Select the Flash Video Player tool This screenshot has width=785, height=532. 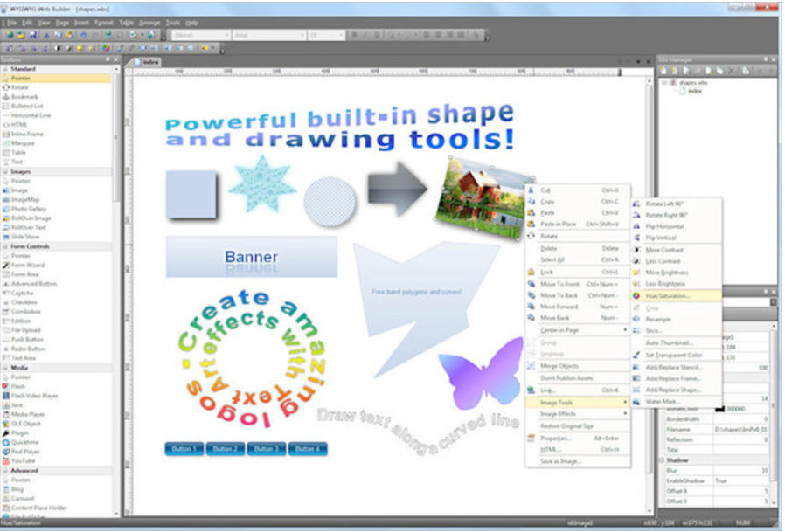coord(35,396)
